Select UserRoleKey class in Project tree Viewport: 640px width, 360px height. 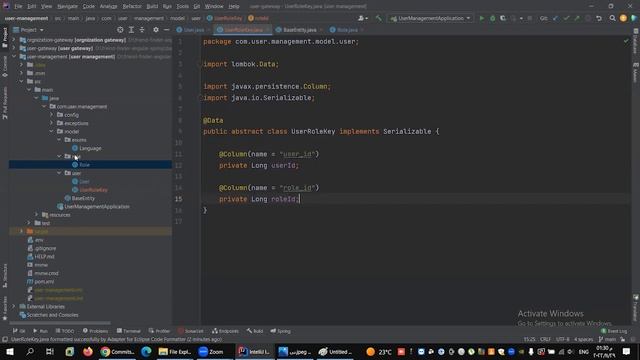coord(93,190)
